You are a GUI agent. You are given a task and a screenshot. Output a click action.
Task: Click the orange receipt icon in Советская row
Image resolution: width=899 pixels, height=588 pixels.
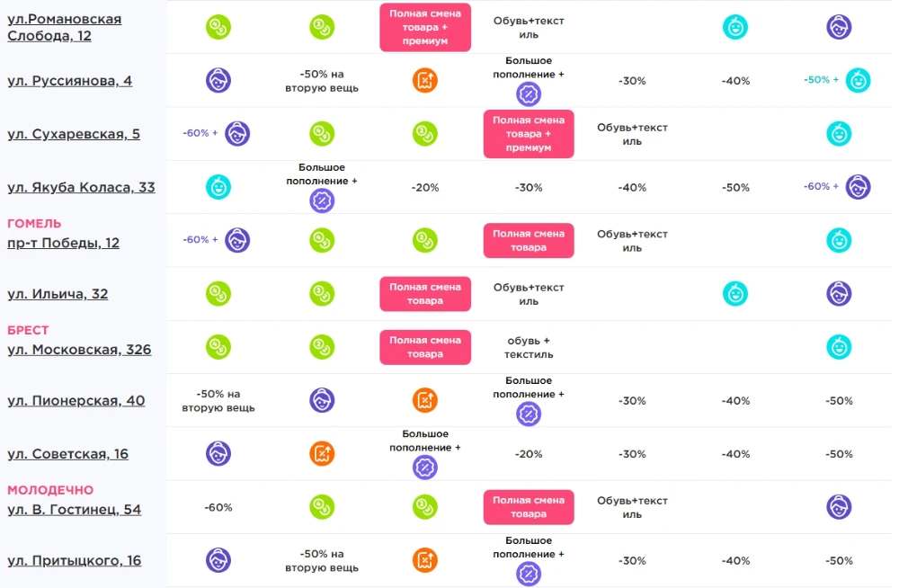click(x=322, y=454)
